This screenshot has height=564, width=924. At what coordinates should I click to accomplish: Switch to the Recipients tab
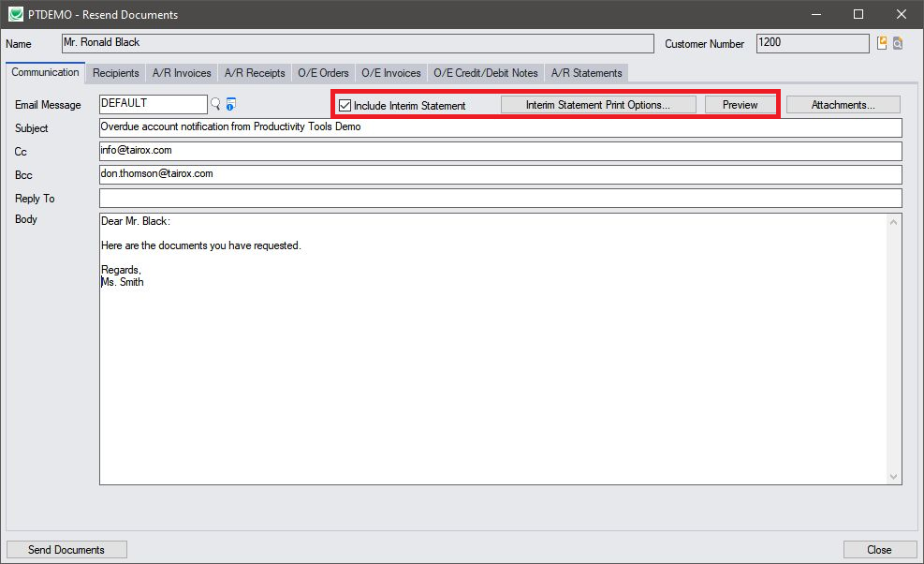116,73
